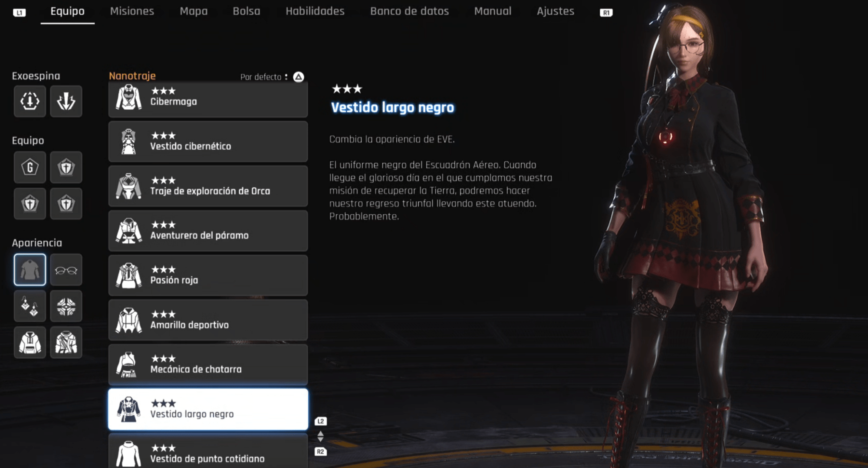
Task: Select the earrings appearance slot
Action: [x=30, y=306]
